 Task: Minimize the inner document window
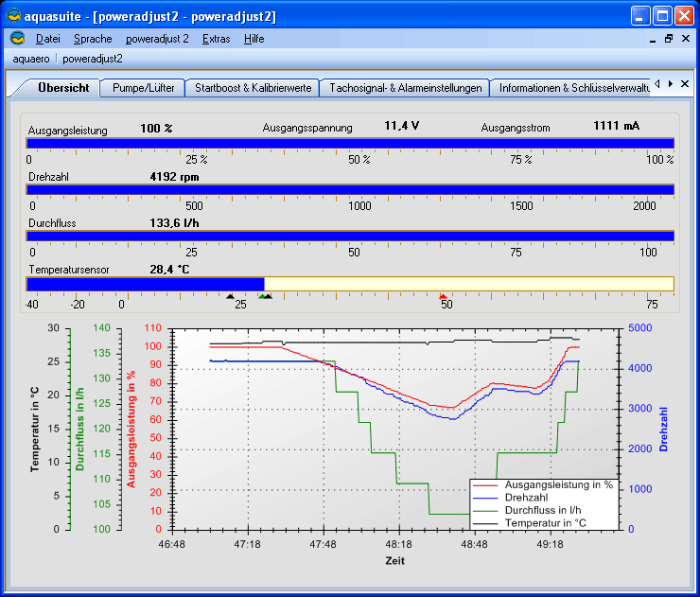[x=653, y=40]
